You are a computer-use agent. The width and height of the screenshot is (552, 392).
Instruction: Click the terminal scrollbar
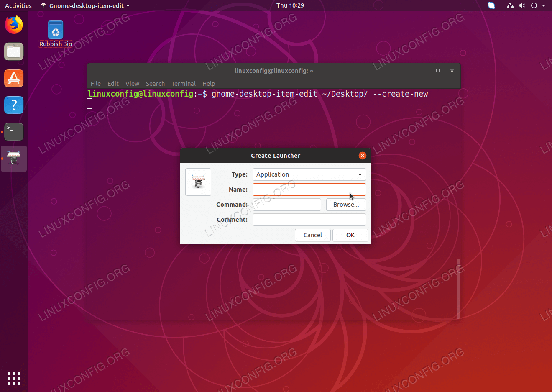click(x=458, y=289)
